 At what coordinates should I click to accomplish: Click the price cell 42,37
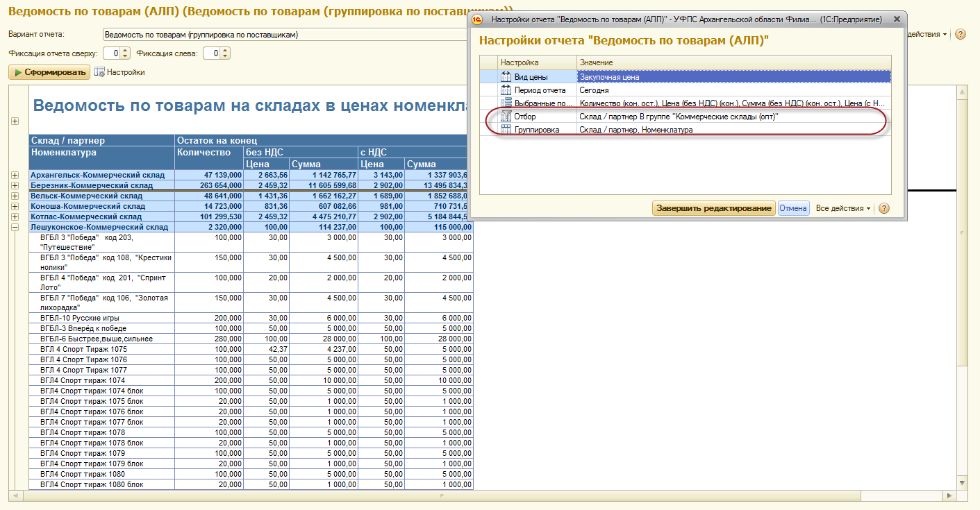pos(266,349)
